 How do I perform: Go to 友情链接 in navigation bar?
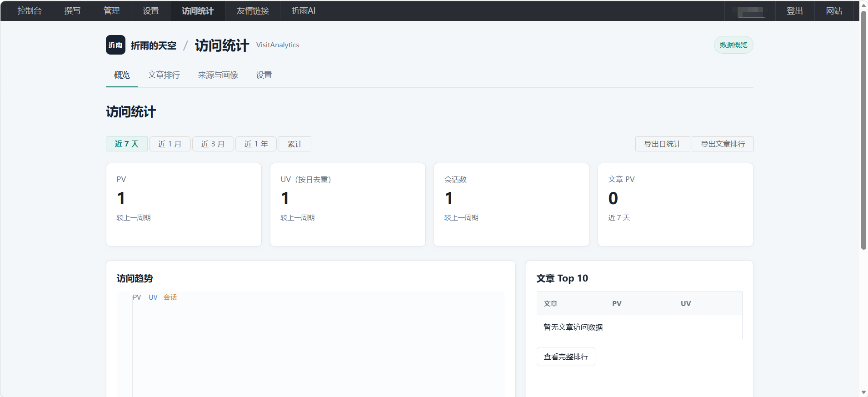(253, 11)
